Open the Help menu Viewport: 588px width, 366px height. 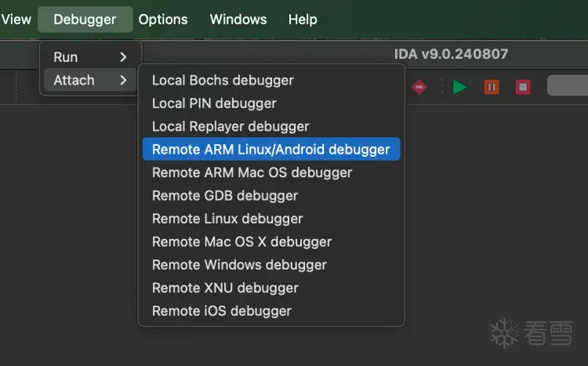pos(303,20)
